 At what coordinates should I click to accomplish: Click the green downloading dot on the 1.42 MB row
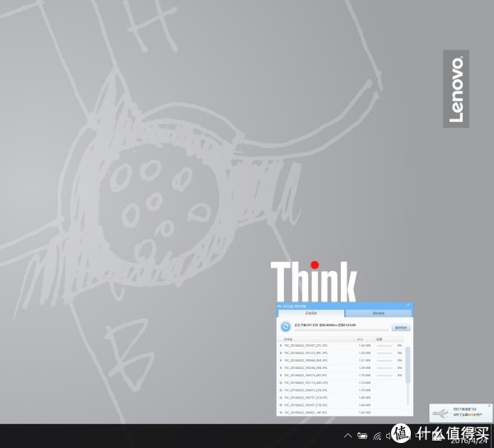pos(281,346)
